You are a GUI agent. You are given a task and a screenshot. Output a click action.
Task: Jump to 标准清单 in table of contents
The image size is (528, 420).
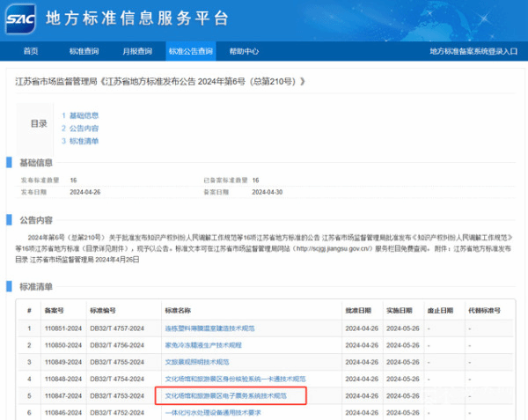tap(84, 141)
